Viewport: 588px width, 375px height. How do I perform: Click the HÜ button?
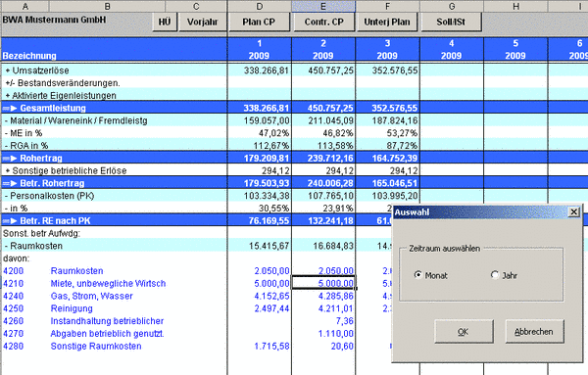[165, 23]
